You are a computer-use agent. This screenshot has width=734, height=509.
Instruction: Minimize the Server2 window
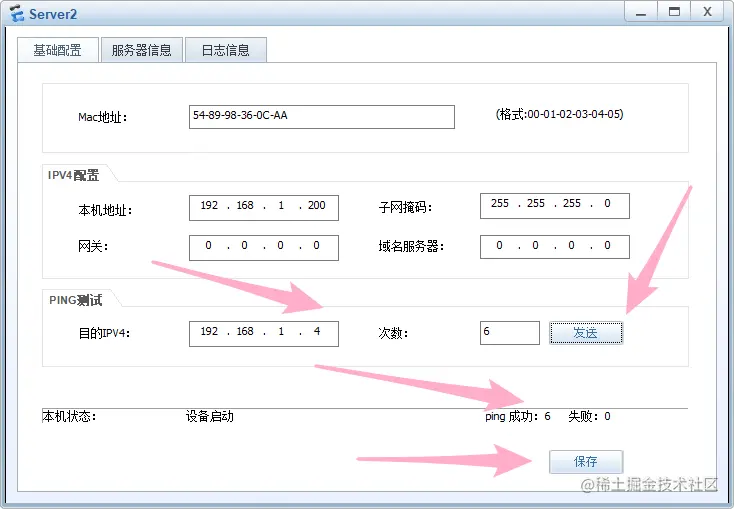point(641,12)
